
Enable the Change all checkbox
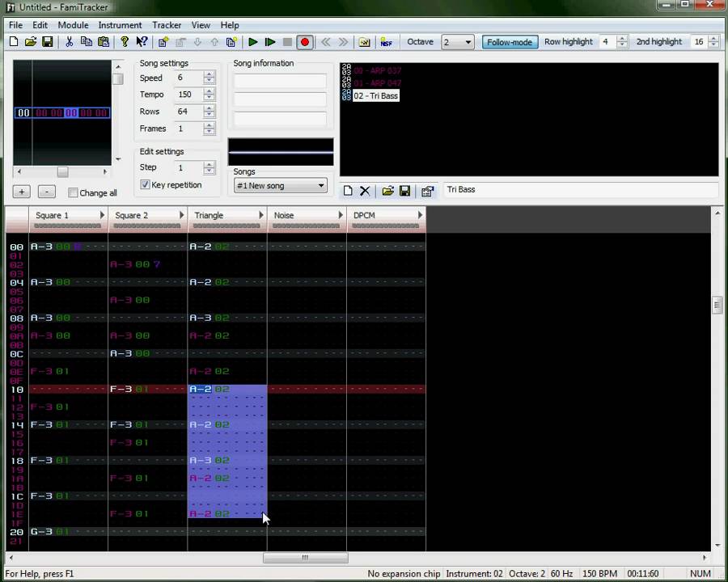point(73,192)
